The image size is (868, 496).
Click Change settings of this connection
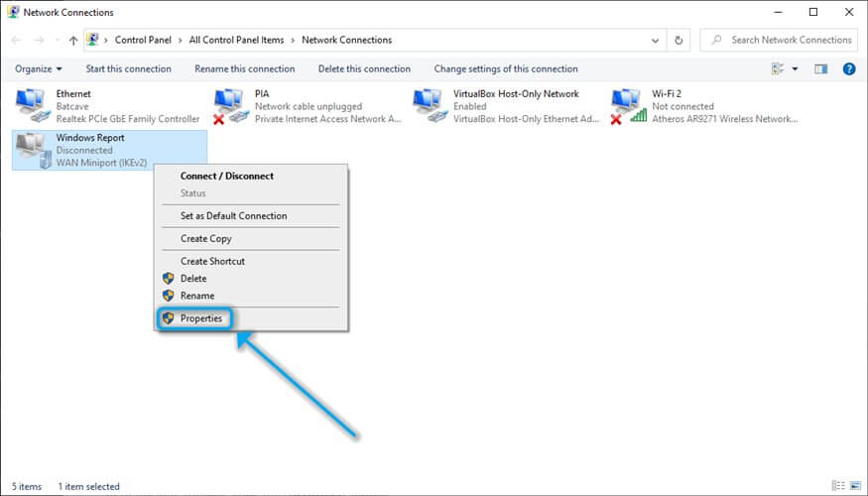pos(506,69)
